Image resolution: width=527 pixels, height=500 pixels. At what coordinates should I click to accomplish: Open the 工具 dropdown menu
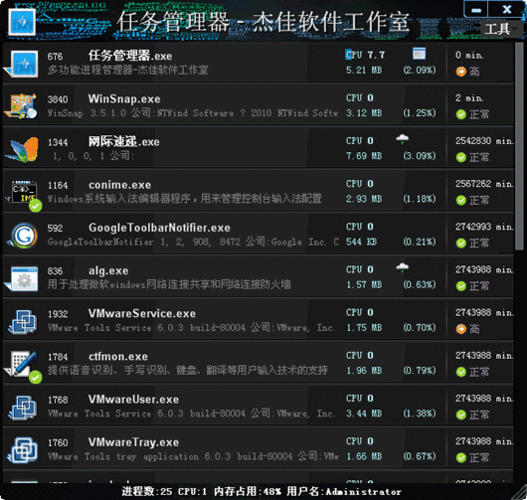tap(501, 30)
